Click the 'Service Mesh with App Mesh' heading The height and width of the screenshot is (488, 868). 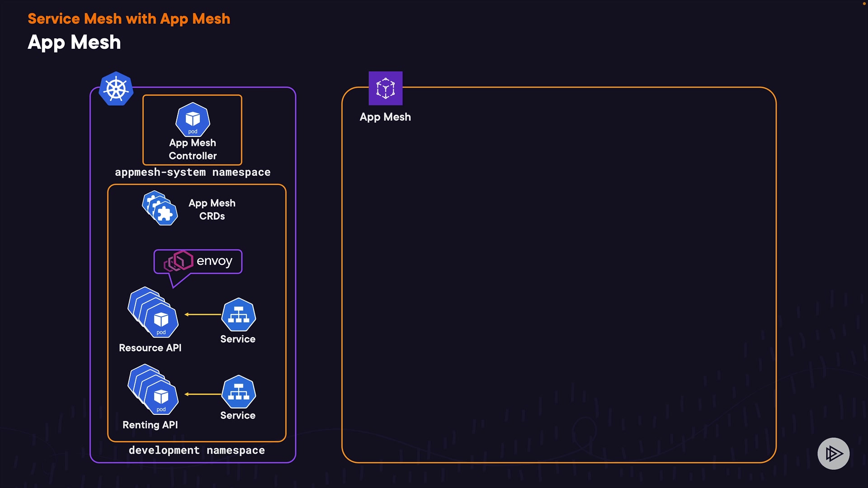click(129, 19)
